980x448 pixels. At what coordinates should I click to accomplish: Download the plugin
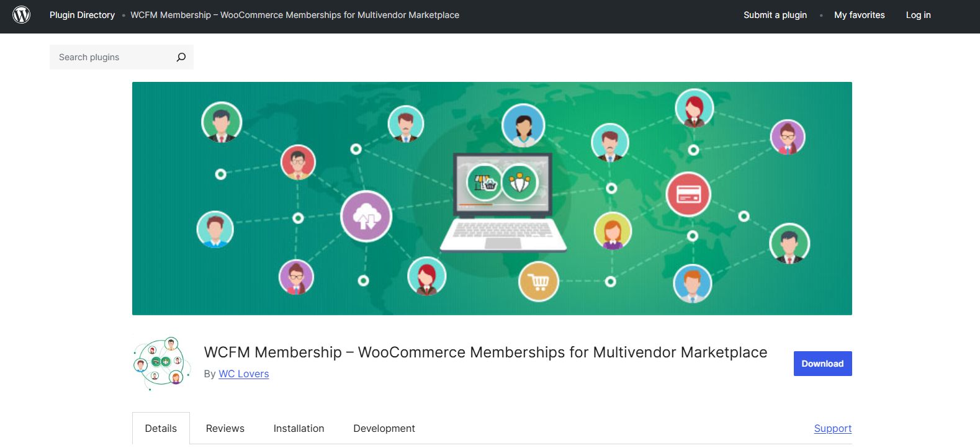point(822,364)
